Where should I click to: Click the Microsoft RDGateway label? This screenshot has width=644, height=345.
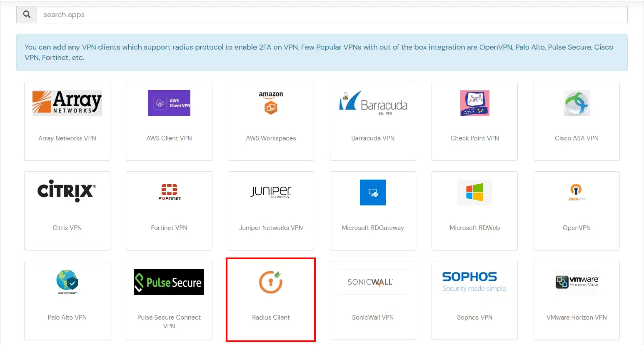pyautogui.click(x=373, y=228)
